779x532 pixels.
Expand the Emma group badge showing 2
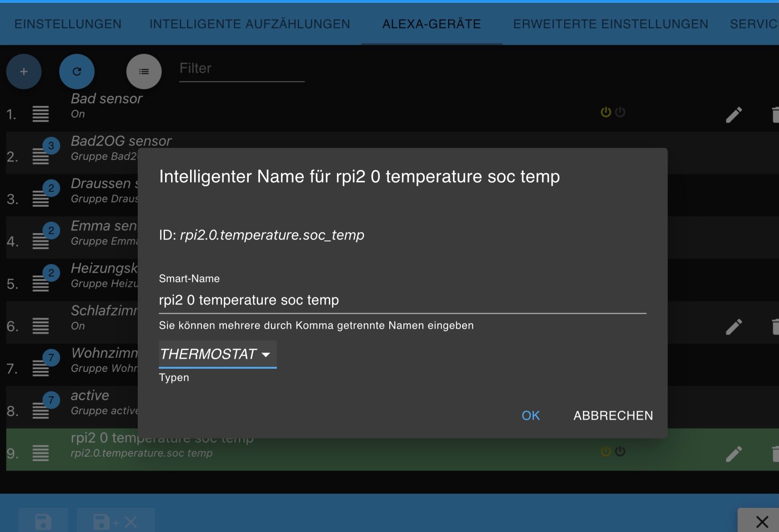tap(51, 231)
